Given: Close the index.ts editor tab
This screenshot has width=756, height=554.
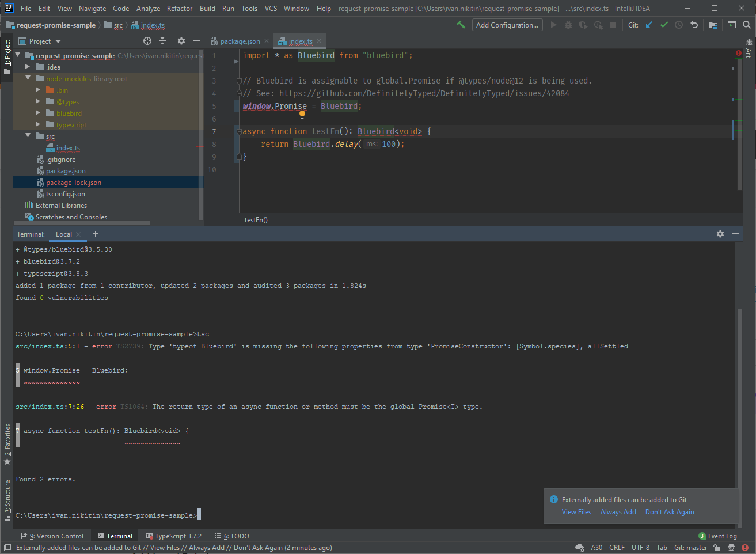Looking at the screenshot, I should [319, 41].
